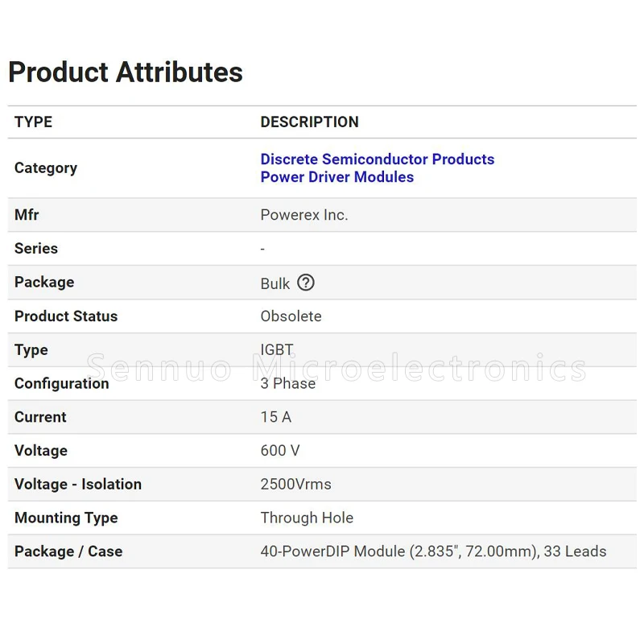Click the Product Attributes heading
644x644 pixels.
tap(126, 72)
